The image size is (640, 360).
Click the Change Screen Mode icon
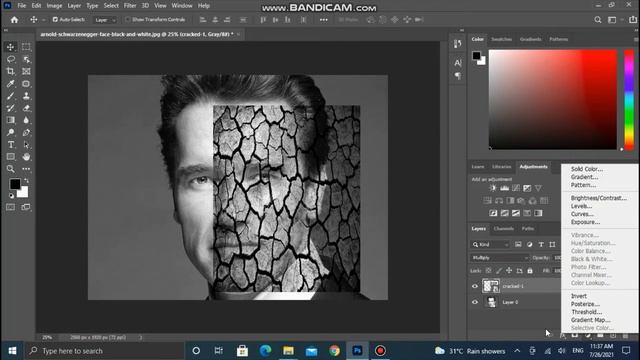coord(26,207)
